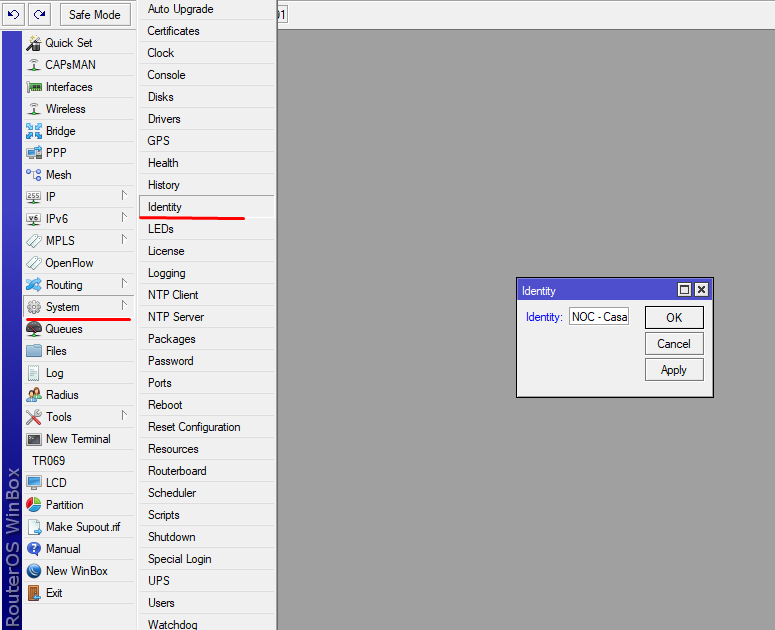Click the LCD monitor icon

(x=34, y=483)
